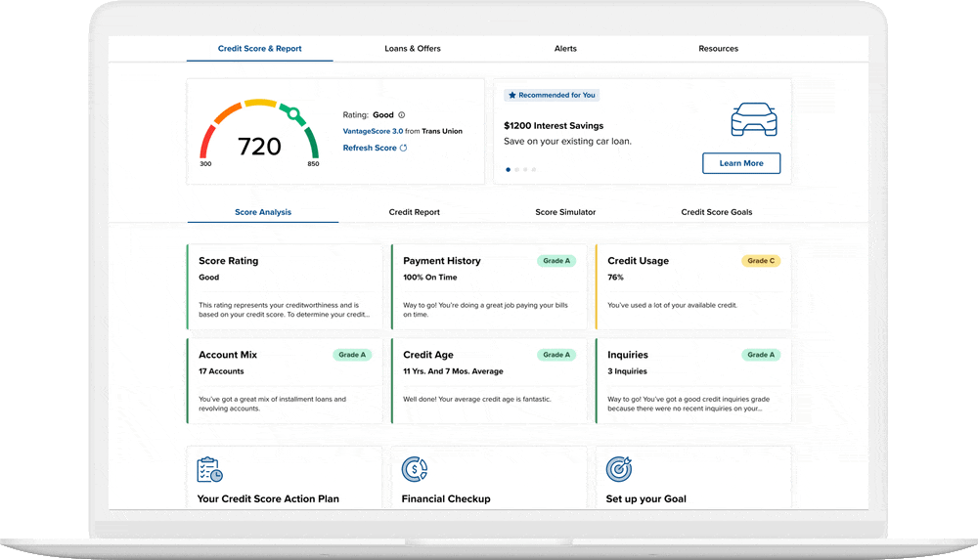Open the Credit Score & Report tab

pos(259,49)
